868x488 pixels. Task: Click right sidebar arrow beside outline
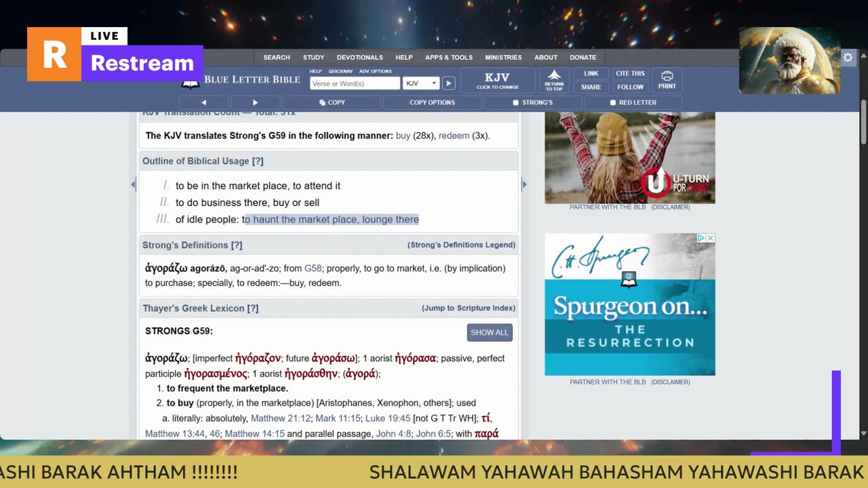524,184
